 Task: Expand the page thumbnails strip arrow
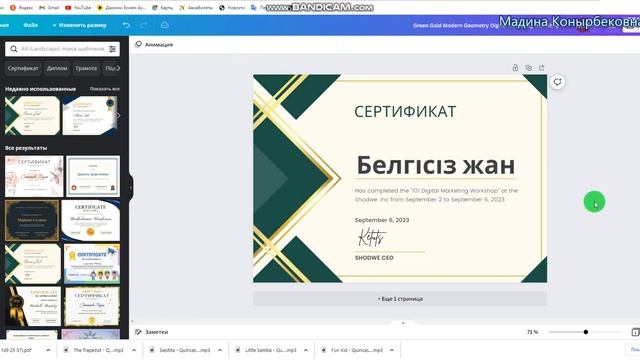point(403,323)
